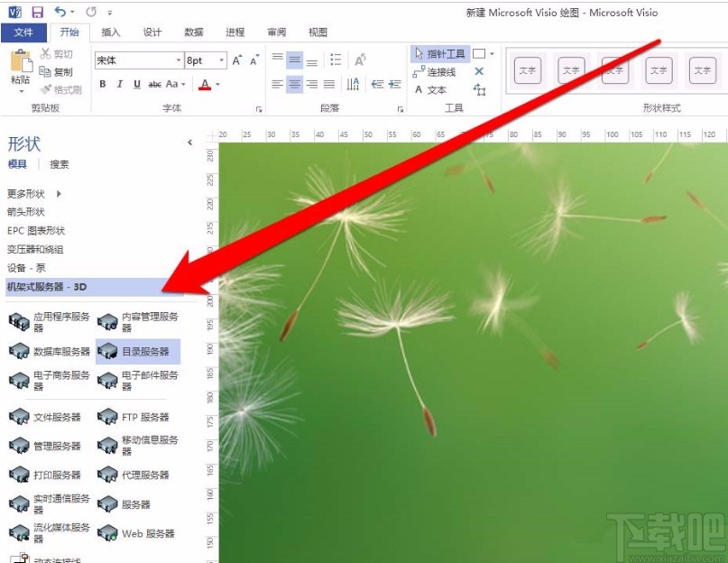Toggle bold formatting

click(x=102, y=84)
